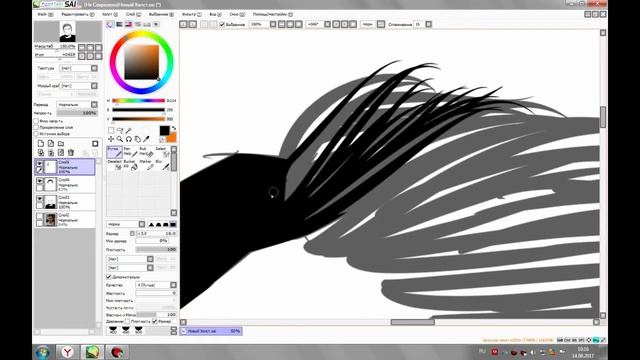Viewport: 640px width, 360px height.
Task: Show the RGB sliders panel icon
Action: tap(119, 24)
